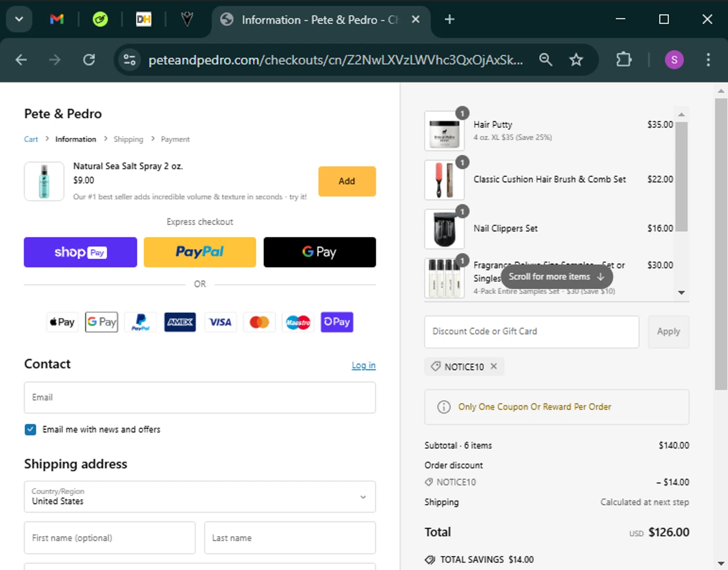Open a new browser tab
Viewport: 728px width, 570px height.
point(449,19)
